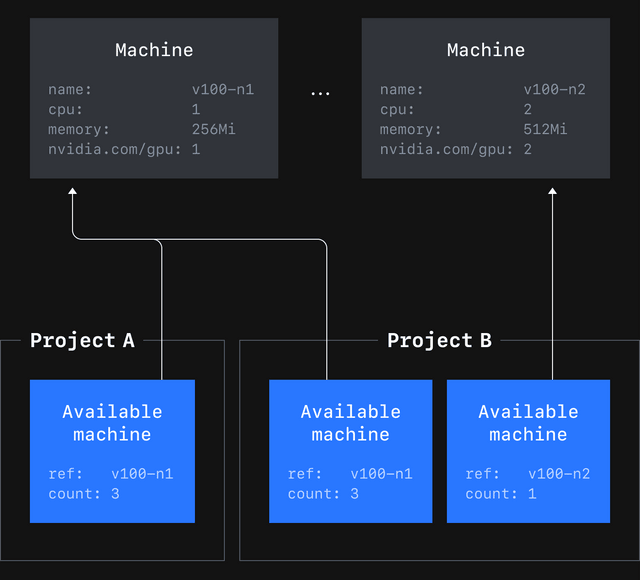Click the ref v100-n1 line in Project A's block
The width and height of the screenshot is (640, 580).
111,474
